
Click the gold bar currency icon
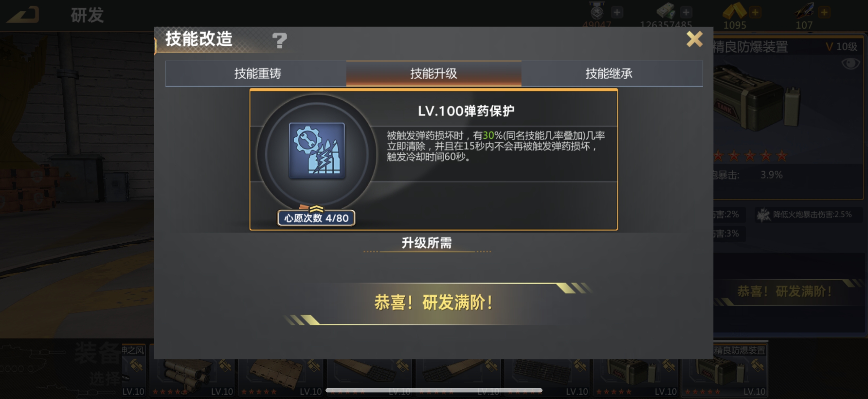[x=734, y=11]
